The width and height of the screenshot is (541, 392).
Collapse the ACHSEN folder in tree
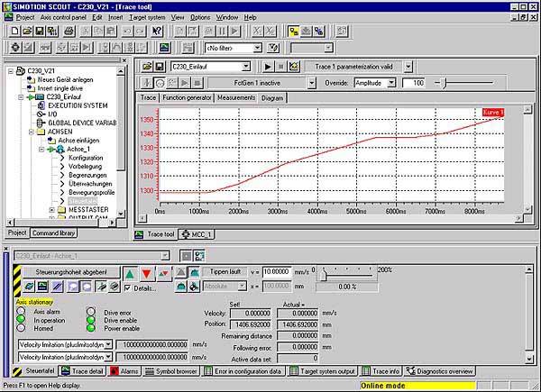coord(31,132)
